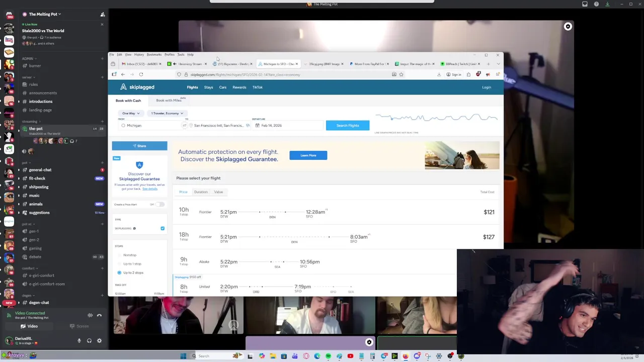Click Learn More on the Guarantee banner
The height and width of the screenshot is (362, 644).
308,155
